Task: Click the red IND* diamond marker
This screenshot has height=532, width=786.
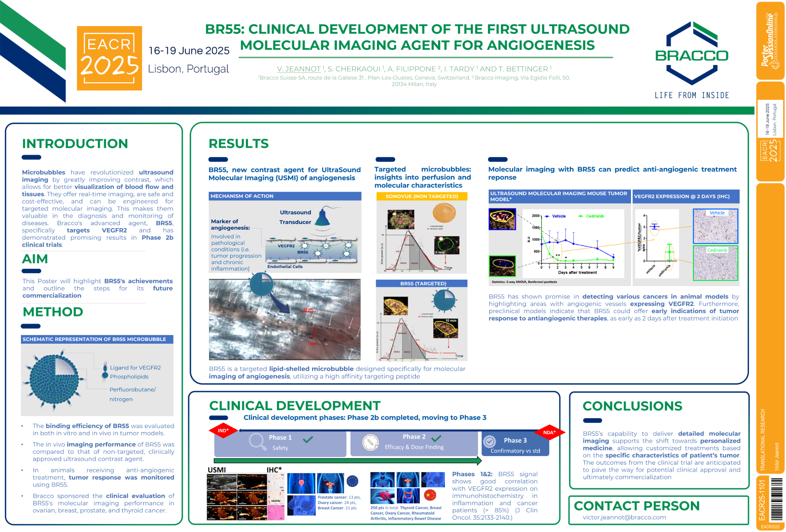Action: tap(223, 431)
